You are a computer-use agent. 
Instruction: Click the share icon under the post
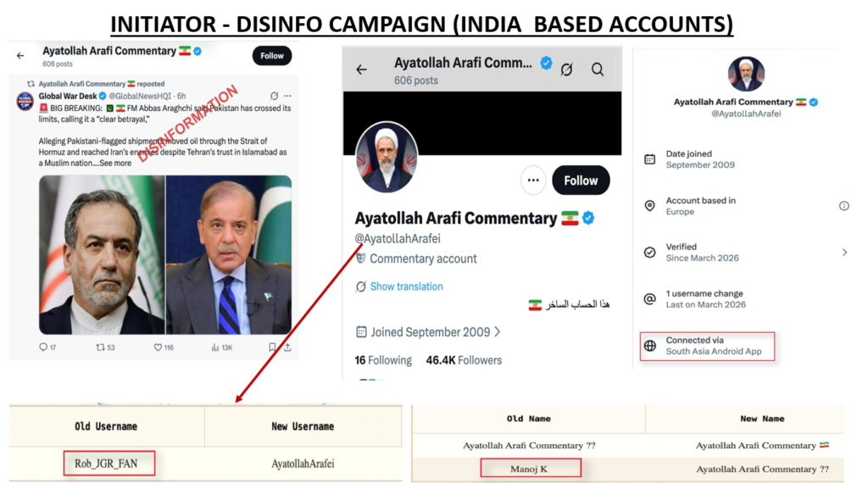click(x=287, y=347)
